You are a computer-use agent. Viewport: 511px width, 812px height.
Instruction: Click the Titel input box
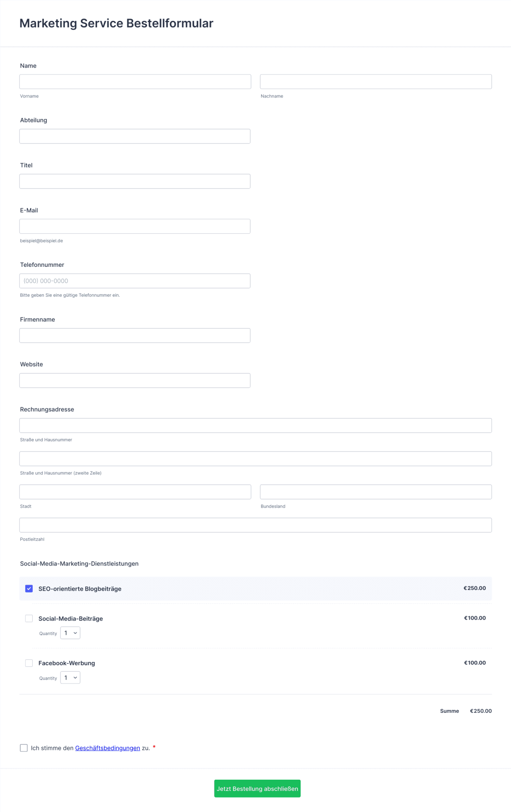pos(135,181)
